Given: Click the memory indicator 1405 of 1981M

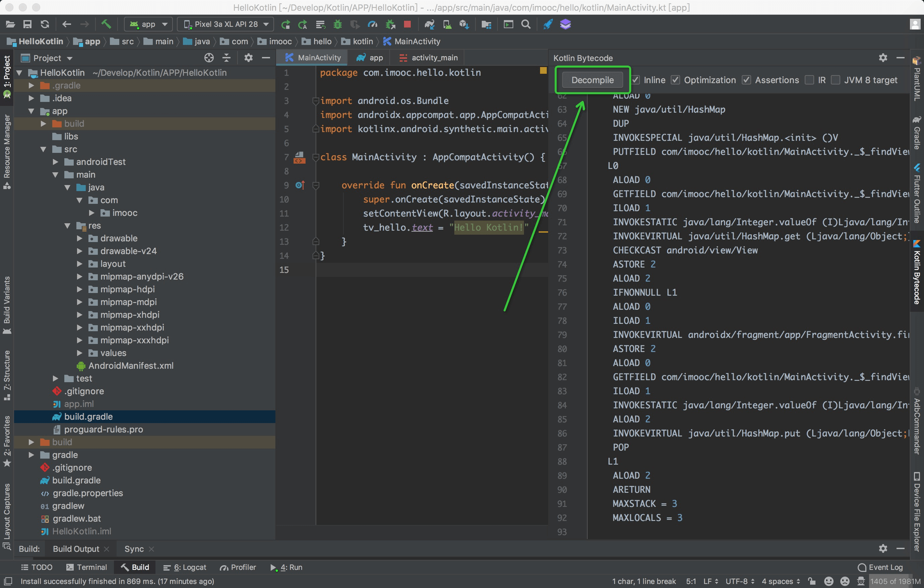Looking at the screenshot, I should tap(895, 581).
